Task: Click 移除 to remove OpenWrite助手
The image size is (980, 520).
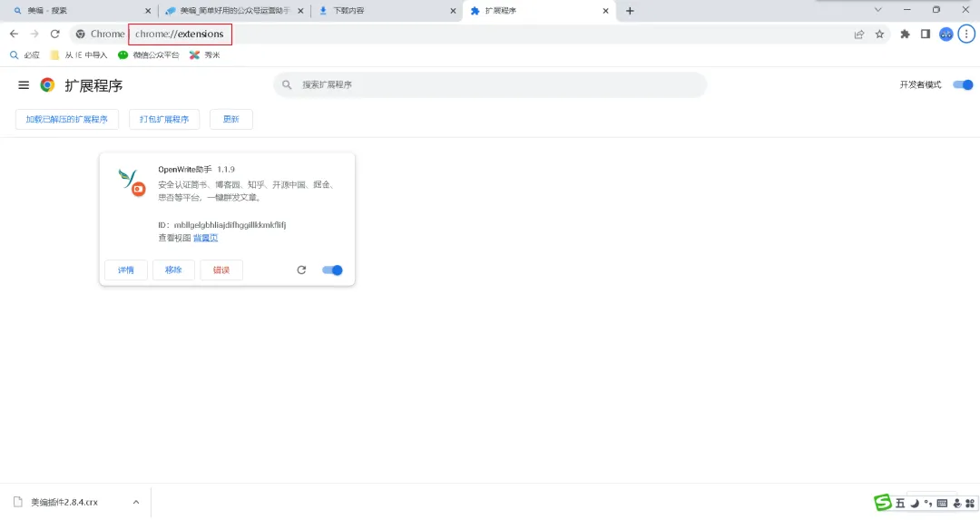Action: click(x=173, y=270)
